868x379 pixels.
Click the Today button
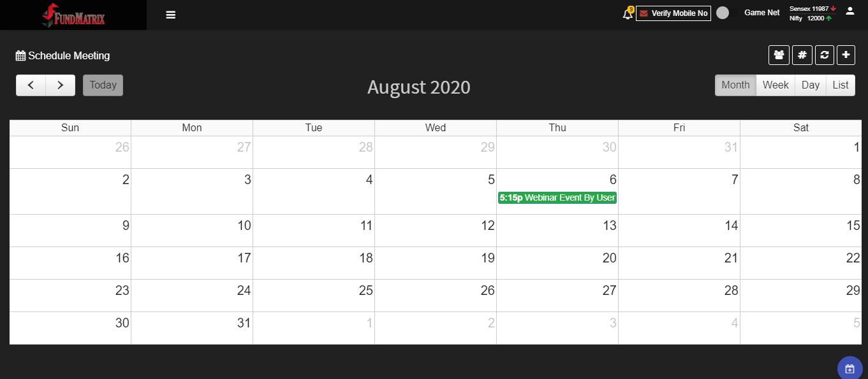click(x=103, y=85)
